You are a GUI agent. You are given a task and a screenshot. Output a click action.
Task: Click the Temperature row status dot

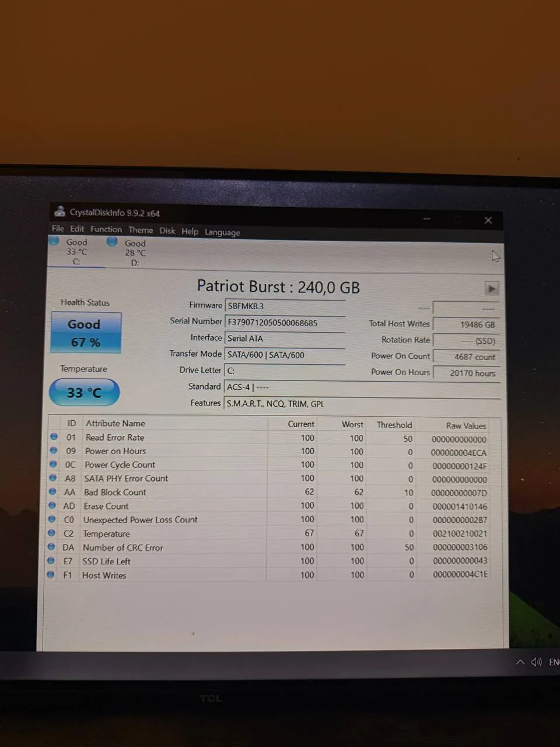point(51,533)
